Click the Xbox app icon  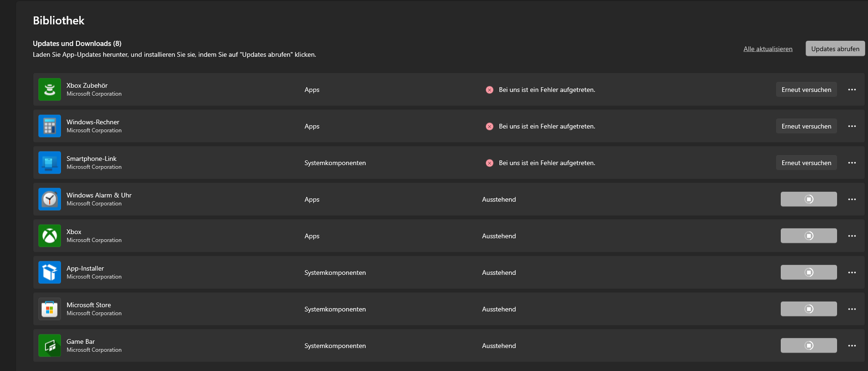tap(50, 236)
